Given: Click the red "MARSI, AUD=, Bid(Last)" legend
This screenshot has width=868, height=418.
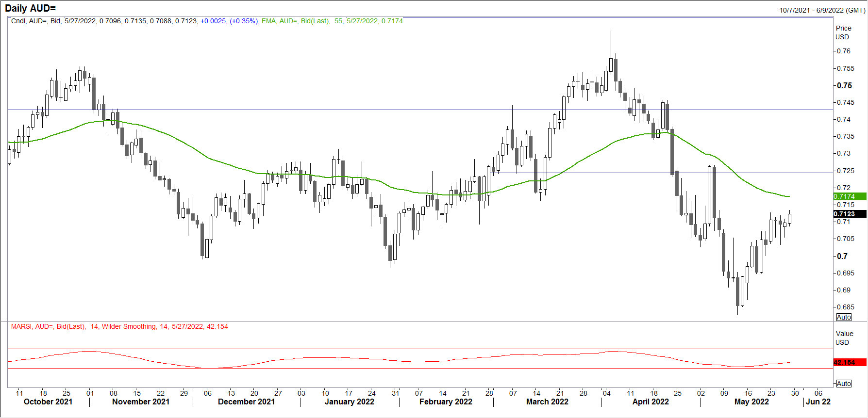Looking at the screenshot, I should [x=48, y=326].
